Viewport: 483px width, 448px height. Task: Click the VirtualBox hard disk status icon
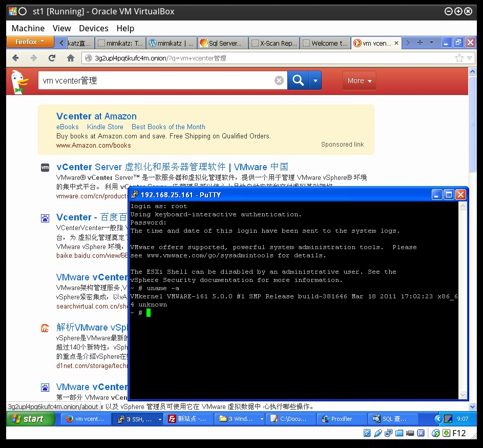pos(367,433)
